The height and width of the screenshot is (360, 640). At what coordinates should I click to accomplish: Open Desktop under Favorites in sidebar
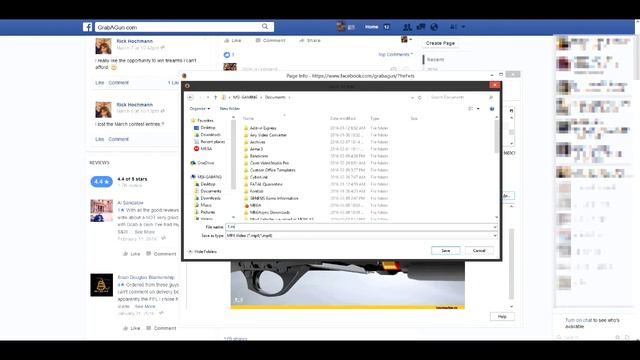(x=208, y=127)
